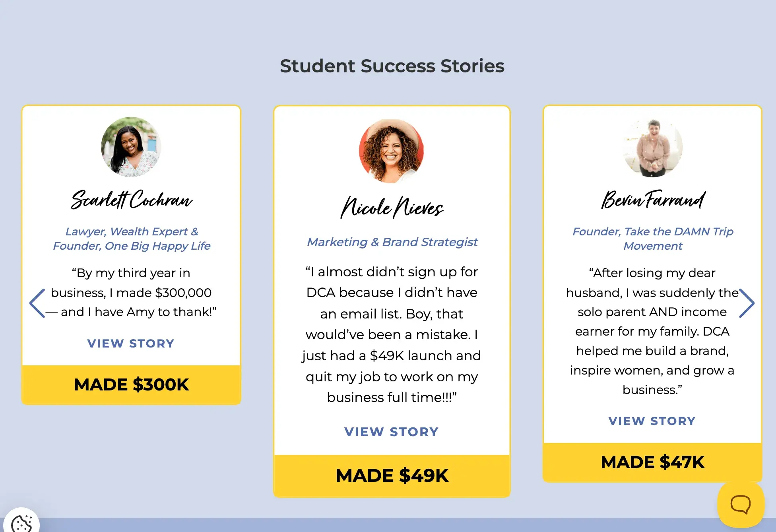Viewport: 776px width, 532px height.
Task: Click the previous testimonial arrow
Action: tap(37, 303)
